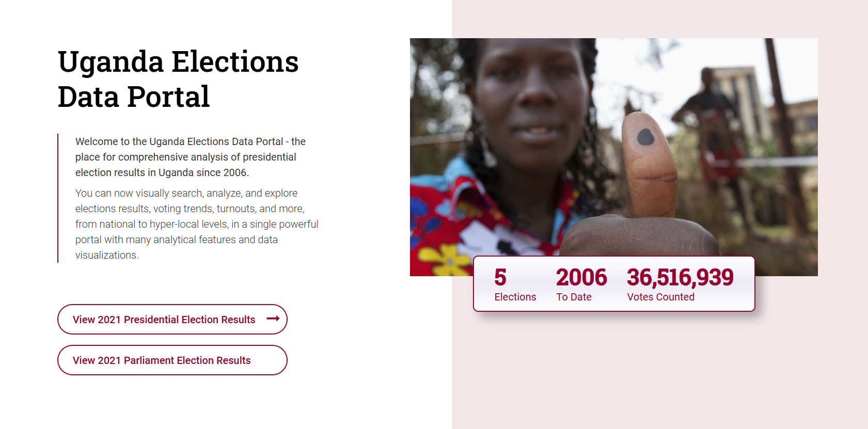Image resolution: width=868 pixels, height=429 pixels.
Task: Click the arrow icon in the Presidential Results button
Action: pyautogui.click(x=273, y=319)
